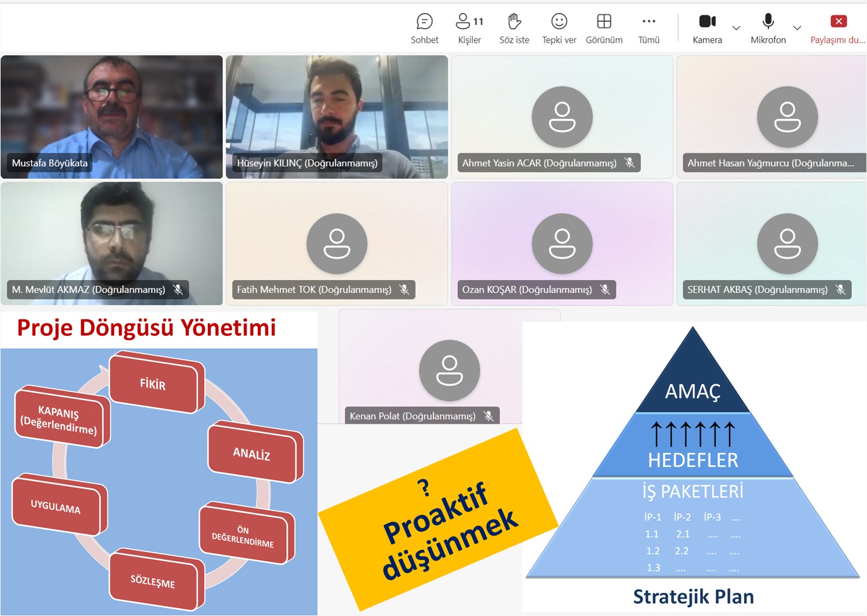Open the Tümü more options menu
Viewport: 867px width, 616px height.
point(649,28)
